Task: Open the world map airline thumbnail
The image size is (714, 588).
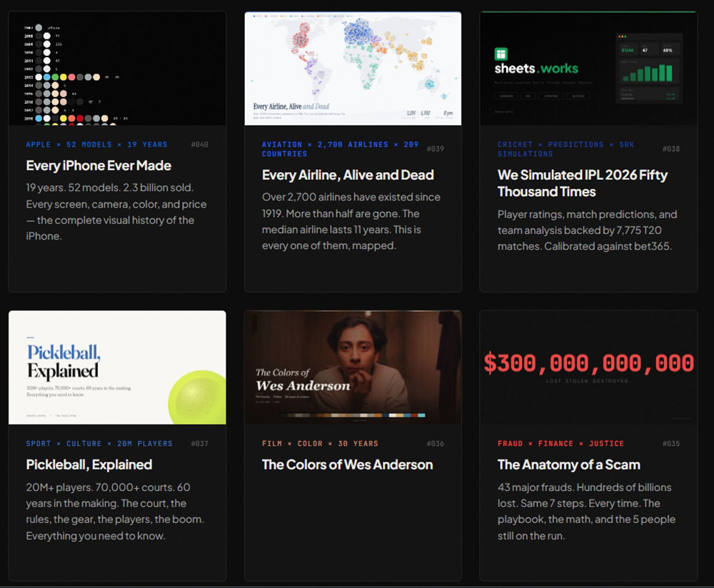Action: 353,69
